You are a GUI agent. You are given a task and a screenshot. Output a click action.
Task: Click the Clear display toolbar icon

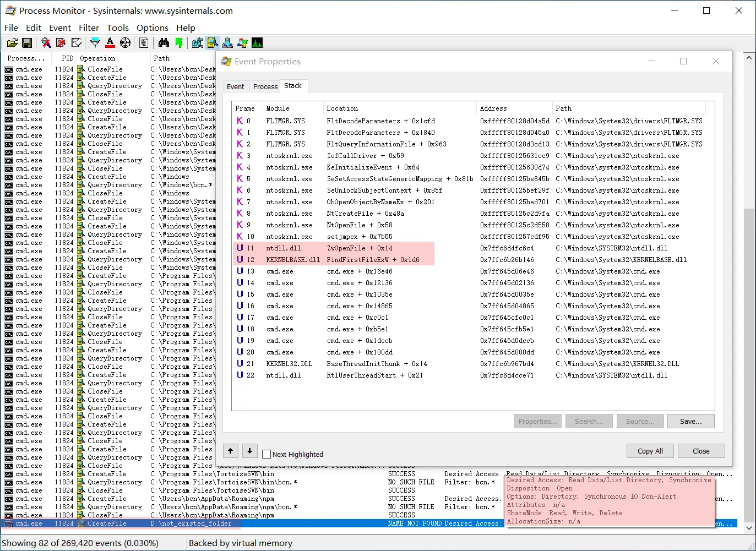click(x=77, y=43)
